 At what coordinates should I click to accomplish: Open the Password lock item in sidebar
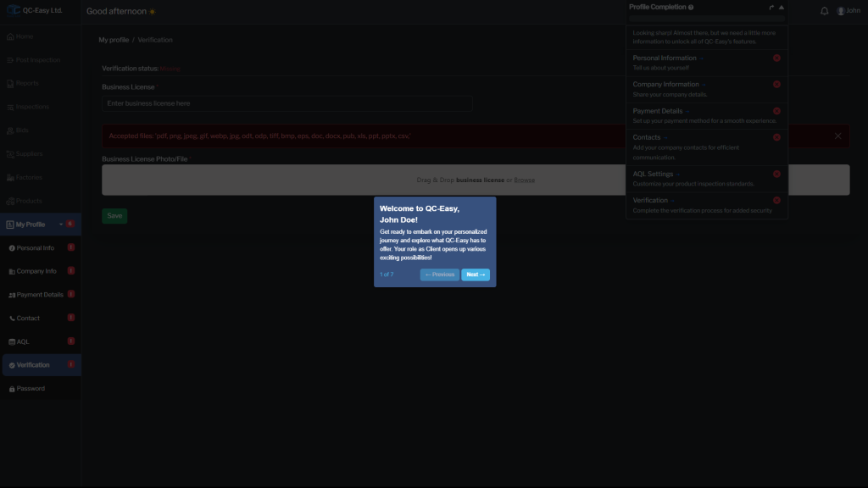(12, 389)
